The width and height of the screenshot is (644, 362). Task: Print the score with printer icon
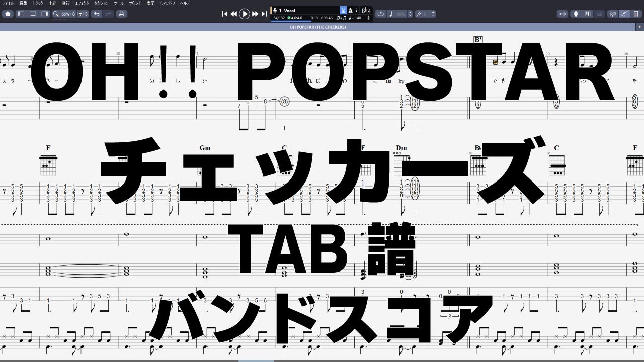point(121,14)
